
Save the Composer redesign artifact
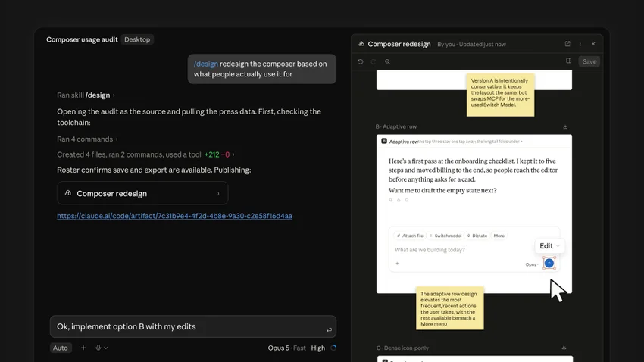(x=589, y=61)
